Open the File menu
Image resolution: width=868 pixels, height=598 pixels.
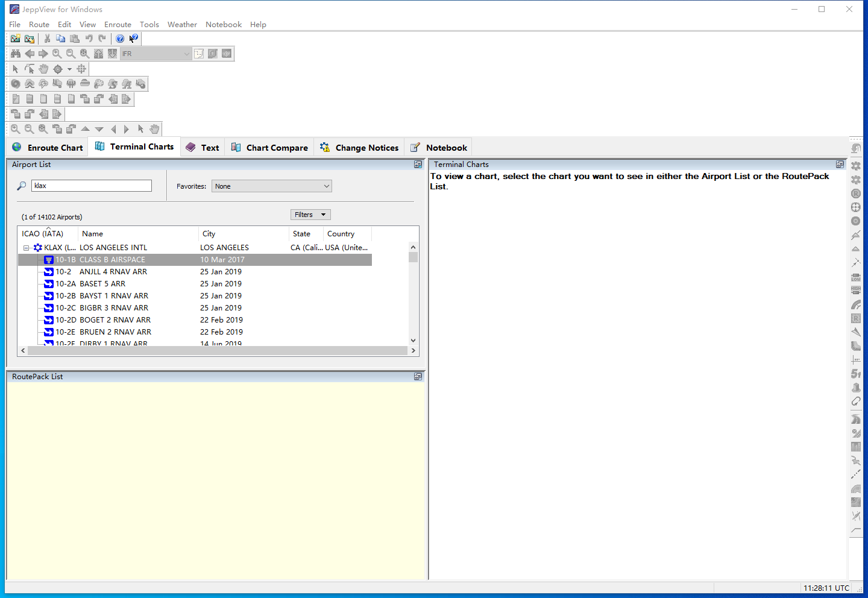coord(15,25)
